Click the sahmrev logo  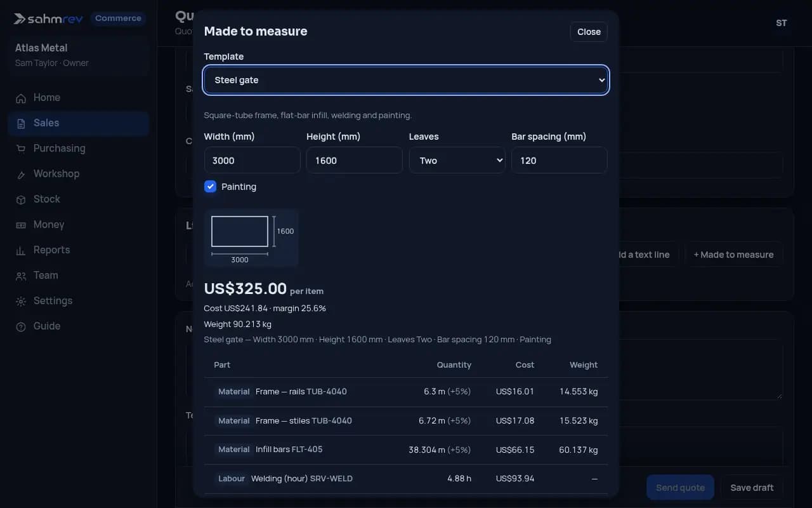(48, 18)
